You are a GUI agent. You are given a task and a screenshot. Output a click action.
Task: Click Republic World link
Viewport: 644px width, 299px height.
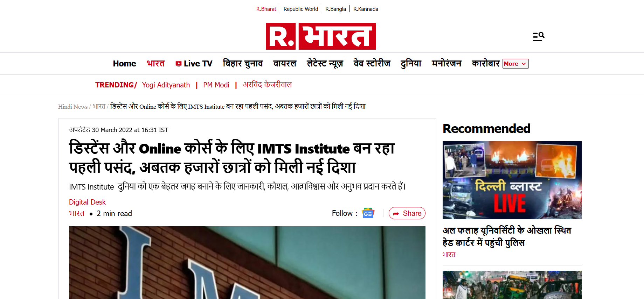point(301,9)
